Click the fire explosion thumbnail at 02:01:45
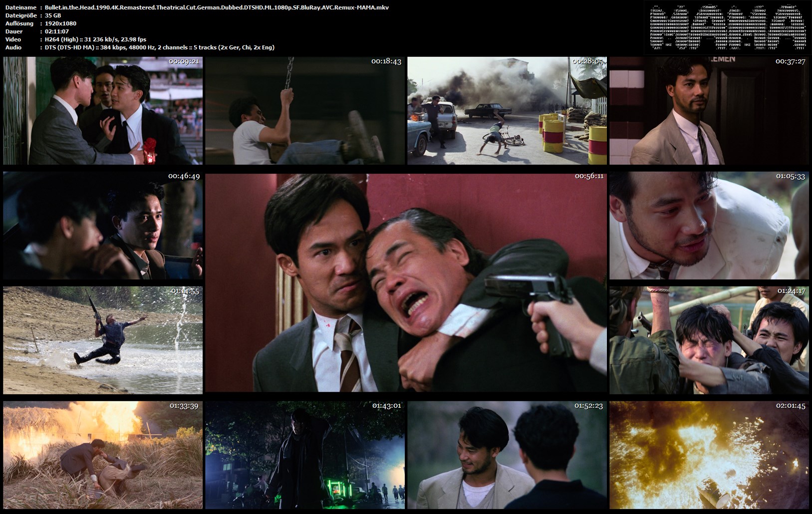The width and height of the screenshot is (812, 514). click(709, 455)
